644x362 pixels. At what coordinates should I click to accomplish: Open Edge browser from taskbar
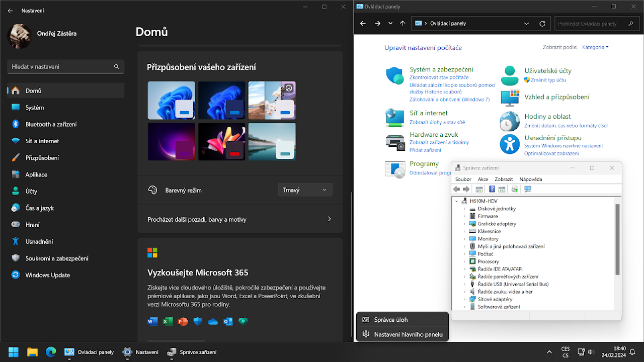(x=51, y=352)
